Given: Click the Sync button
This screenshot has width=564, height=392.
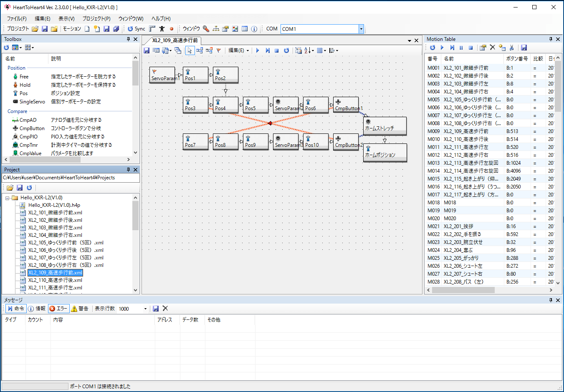Looking at the screenshot, I should (137, 29).
